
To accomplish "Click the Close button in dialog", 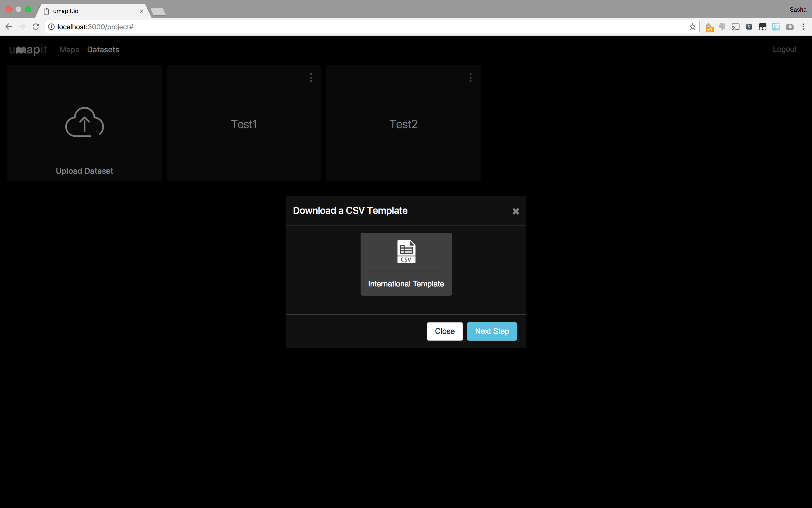I will pos(445,331).
